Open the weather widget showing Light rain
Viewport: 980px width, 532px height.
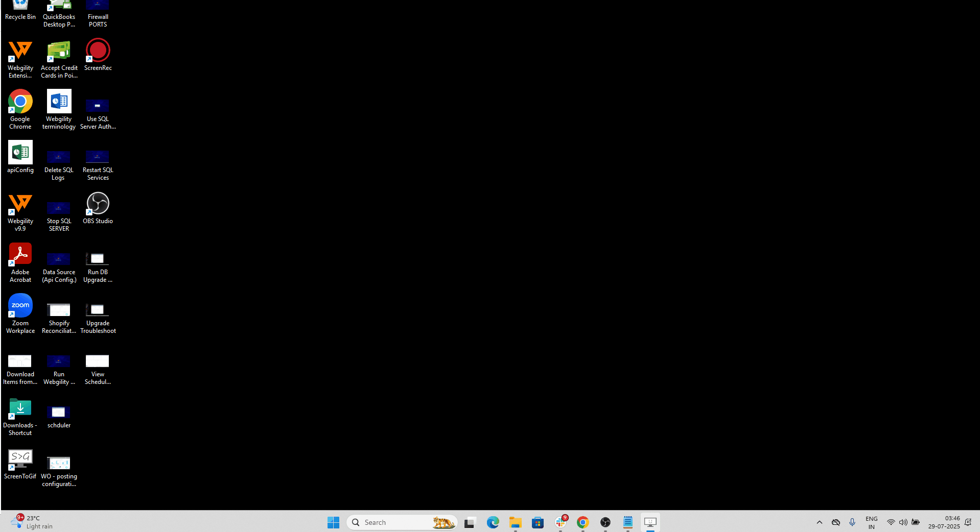coord(32,522)
